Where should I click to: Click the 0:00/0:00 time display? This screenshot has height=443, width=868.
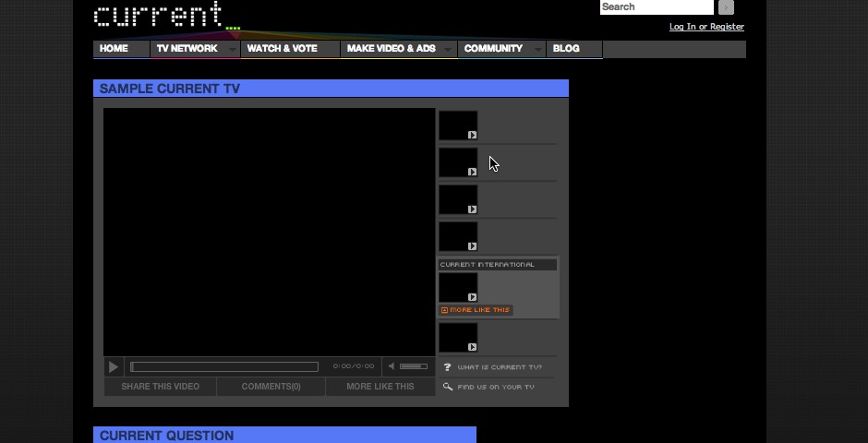(353, 366)
